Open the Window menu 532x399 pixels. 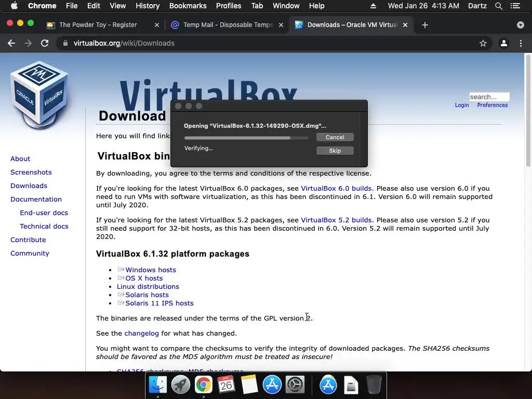click(x=286, y=6)
